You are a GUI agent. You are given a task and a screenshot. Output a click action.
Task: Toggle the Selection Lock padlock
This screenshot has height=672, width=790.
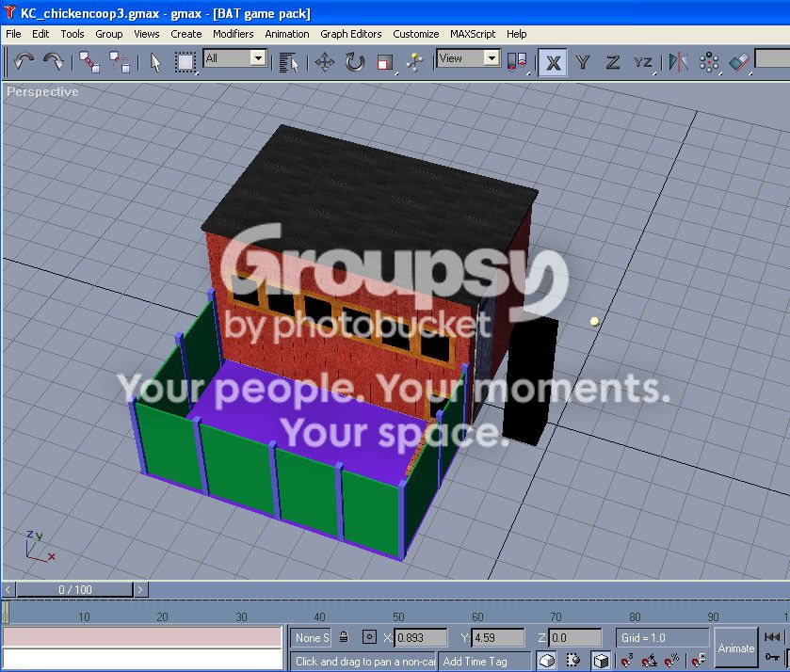344,637
